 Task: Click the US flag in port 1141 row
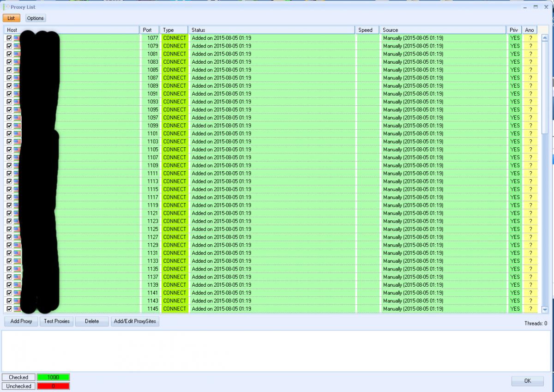coord(17,293)
